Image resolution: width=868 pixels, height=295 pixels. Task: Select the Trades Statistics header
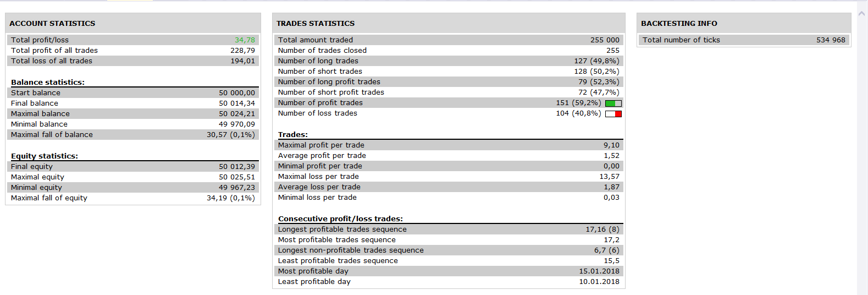316,23
